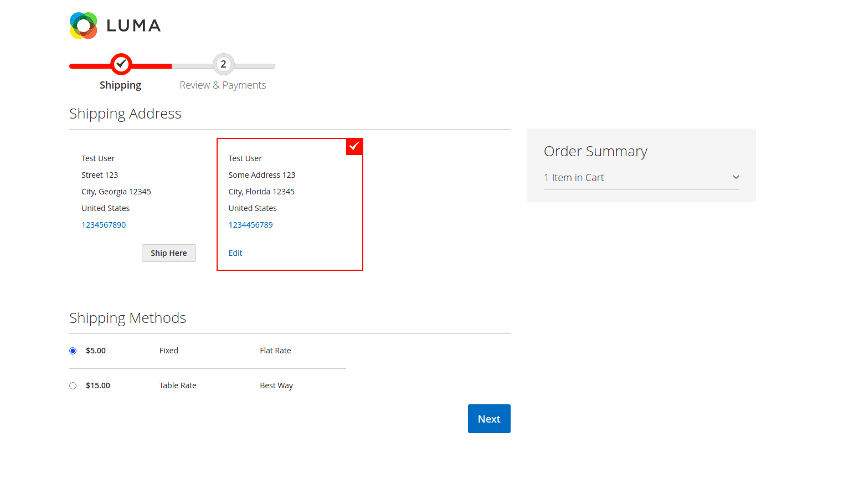The width and height of the screenshot is (854, 504).
Task: Click the Ship Here button
Action: pyautogui.click(x=168, y=253)
